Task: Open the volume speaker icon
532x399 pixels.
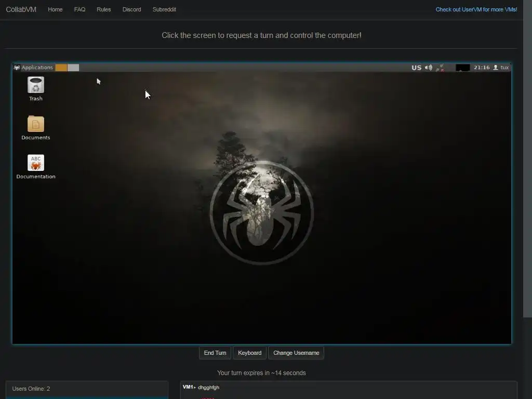Action: click(429, 68)
